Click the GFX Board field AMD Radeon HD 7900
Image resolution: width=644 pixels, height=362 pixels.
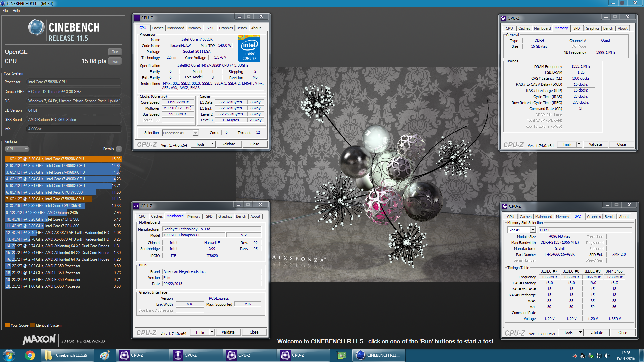(74, 120)
